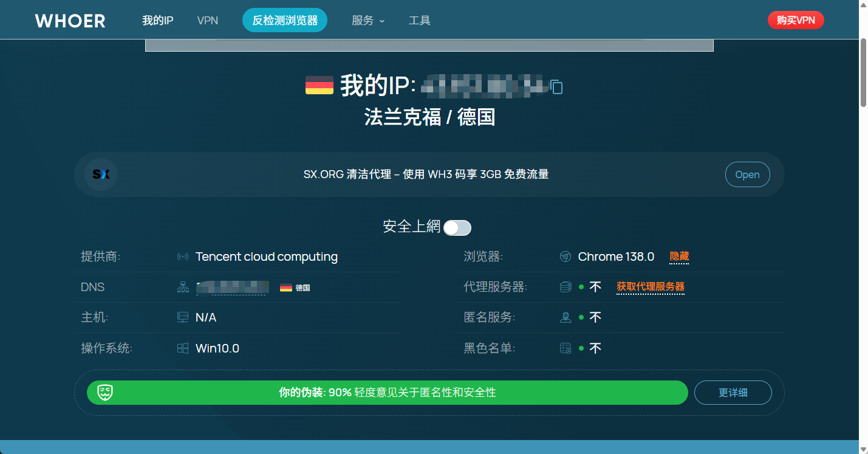Click the German flag beside 我的IP
The height and width of the screenshot is (454, 868).
click(x=320, y=85)
